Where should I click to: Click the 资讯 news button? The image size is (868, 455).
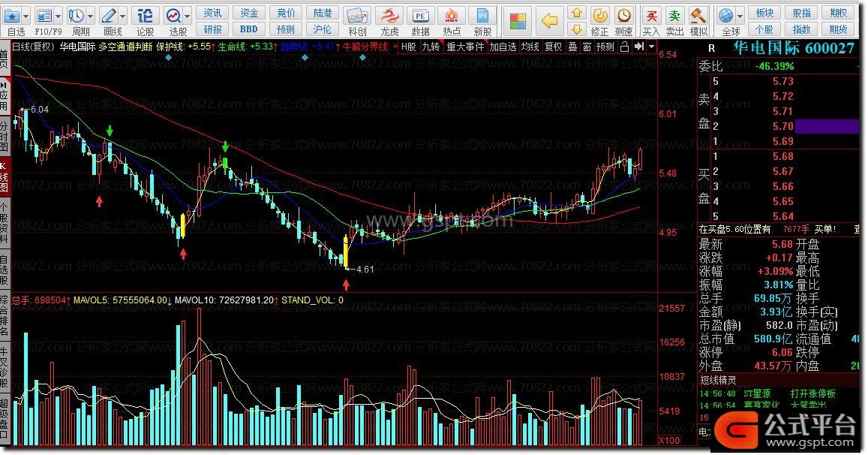tap(212, 13)
